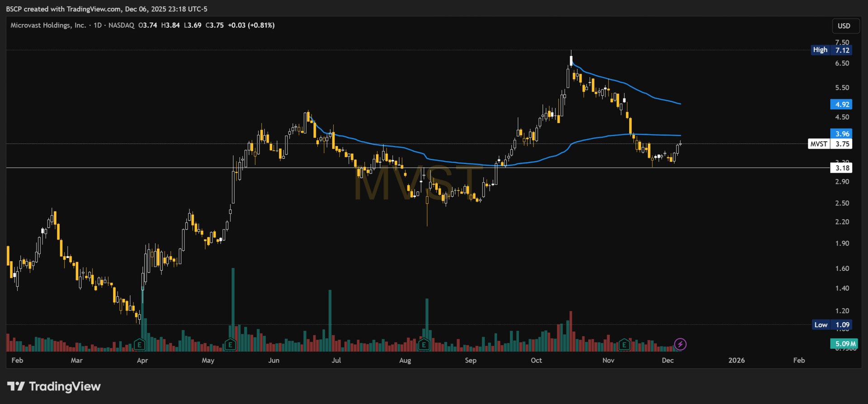Click the Dec label on time axis
This screenshot has width=868, height=404.
pos(668,360)
